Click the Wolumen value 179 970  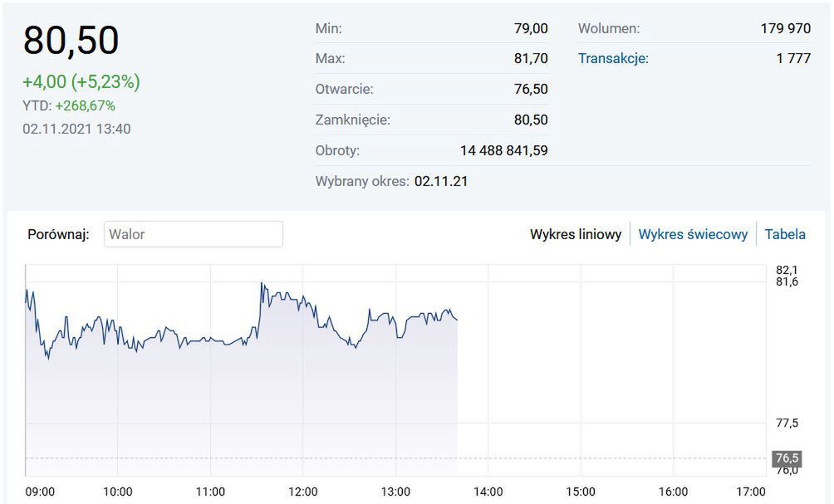[x=785, y=28]
